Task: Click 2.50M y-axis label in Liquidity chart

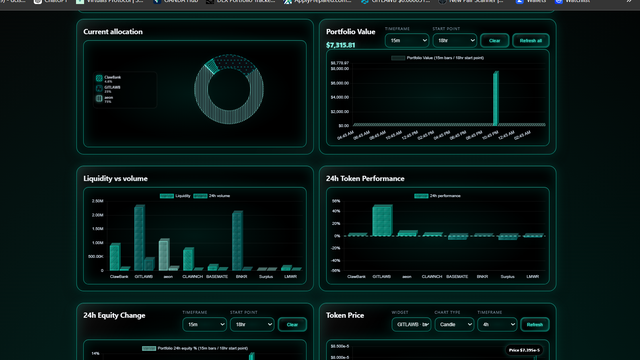Action: (98, 201)
